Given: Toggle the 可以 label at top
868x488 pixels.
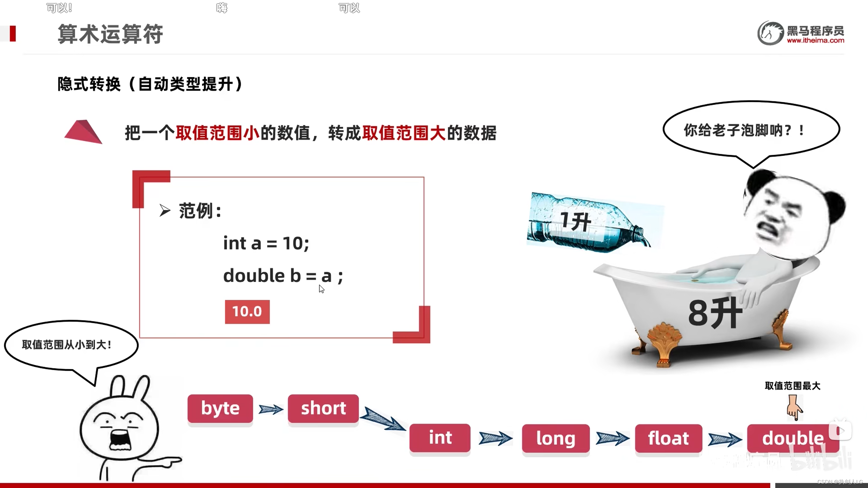Looking at the screenshot, I should pos(348,7).
